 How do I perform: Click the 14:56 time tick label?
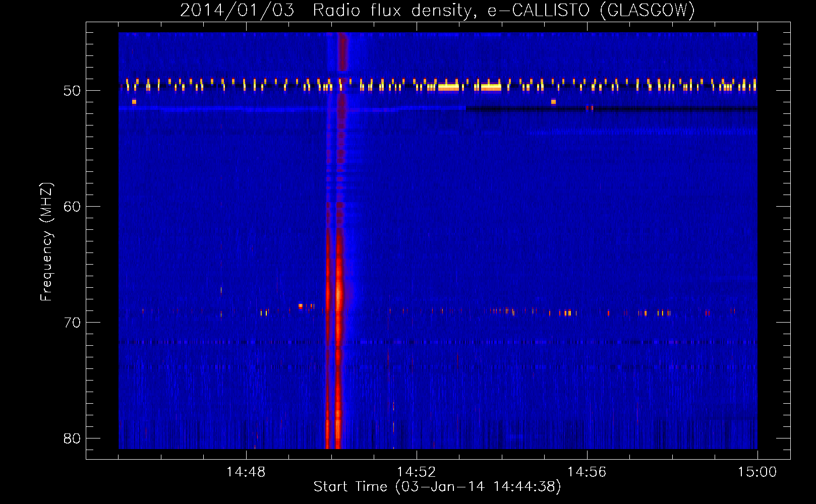coord(587,472)
